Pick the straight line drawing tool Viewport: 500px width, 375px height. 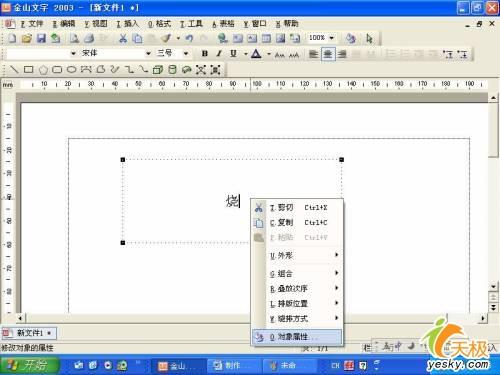(14, 69)
